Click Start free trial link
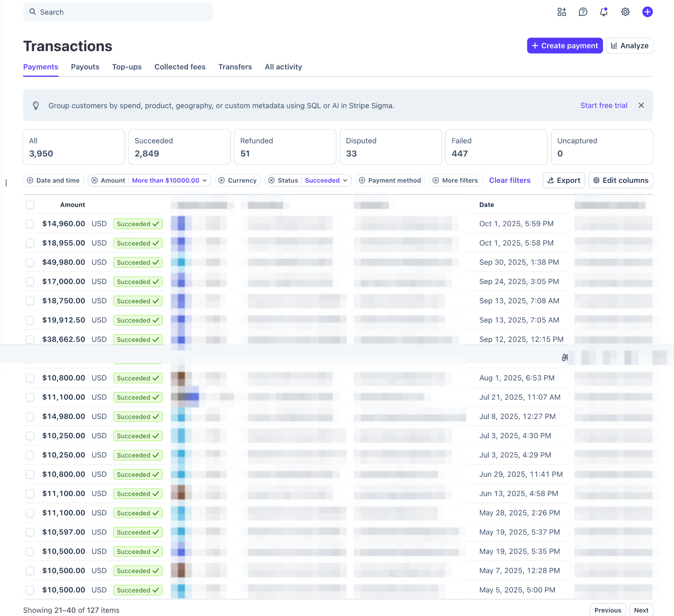674x616 pixels. [x=604, y=105]
